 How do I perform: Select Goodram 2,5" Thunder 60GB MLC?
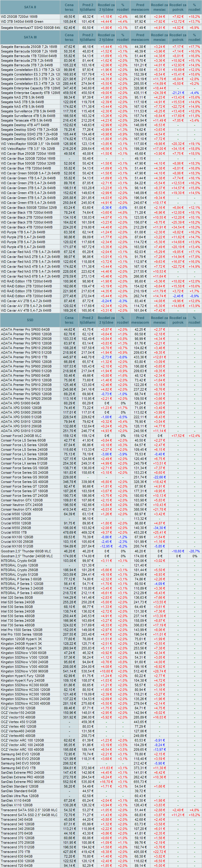click(x=26, y=551)
